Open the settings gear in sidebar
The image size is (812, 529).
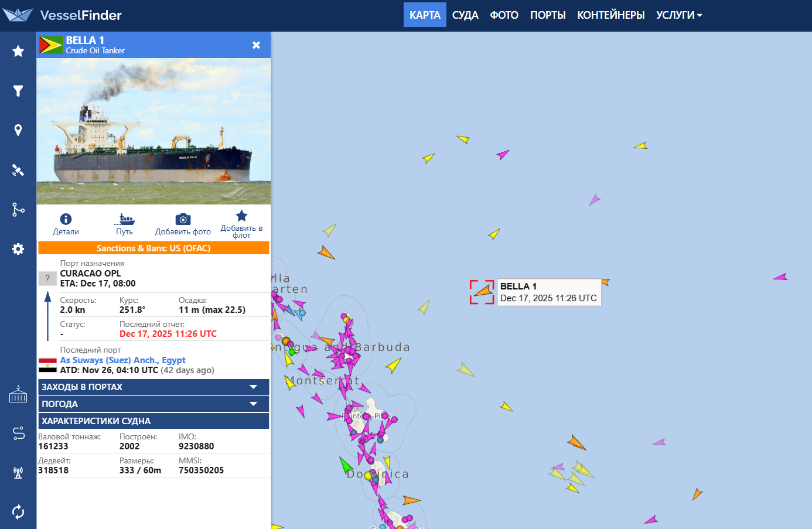tap(18, 249)
